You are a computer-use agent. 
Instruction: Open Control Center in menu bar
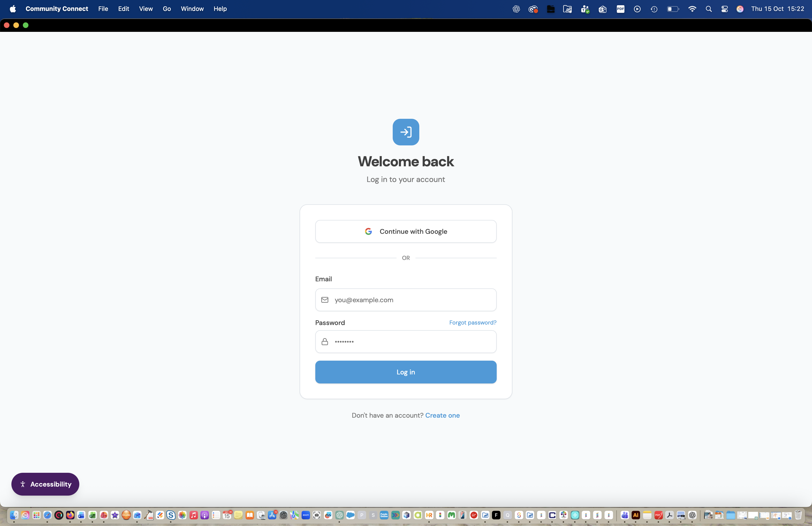tap(724, 9)
